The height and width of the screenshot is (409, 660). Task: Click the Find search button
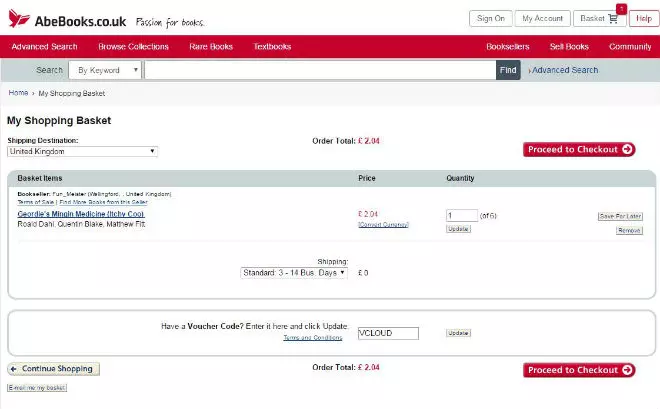[508, 70]
